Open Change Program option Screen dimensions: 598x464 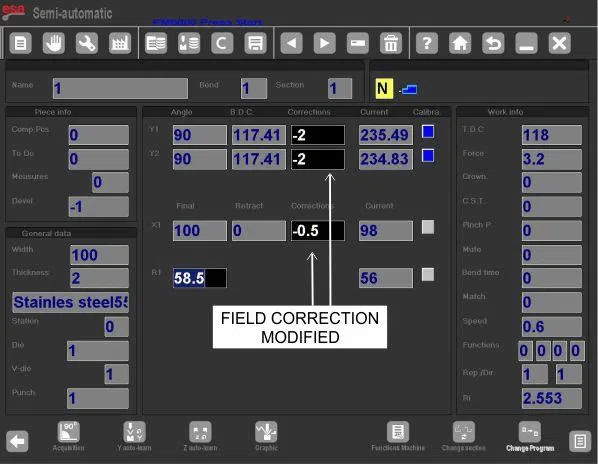click(530, 437)
